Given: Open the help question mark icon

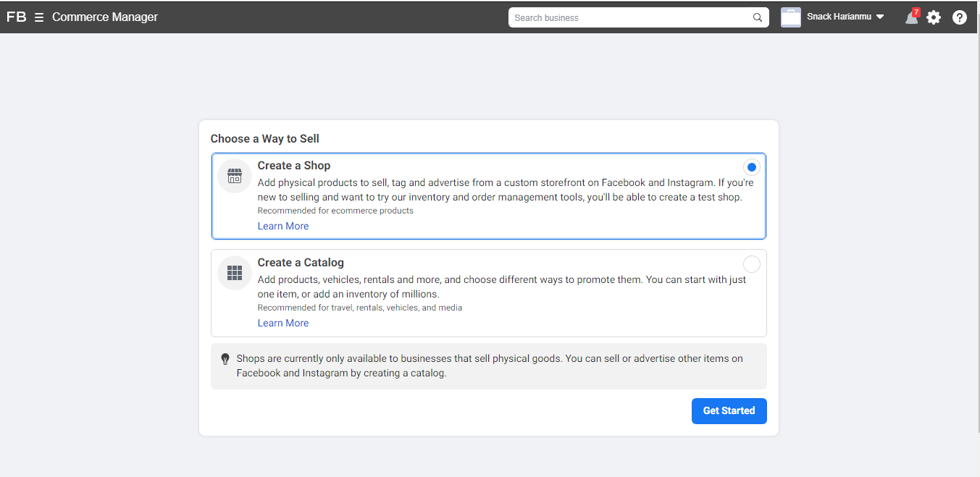Looking at the screenshot, I should tap(960, 17).
